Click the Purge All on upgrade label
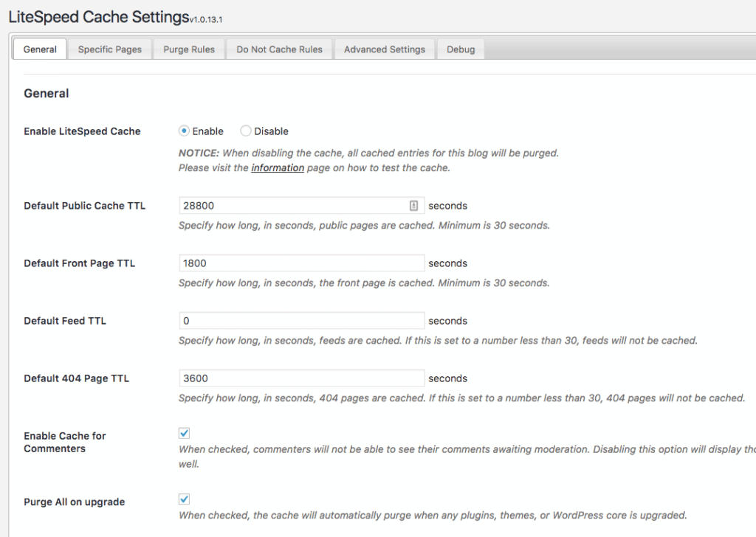756x537 pixels. [75, 502]
